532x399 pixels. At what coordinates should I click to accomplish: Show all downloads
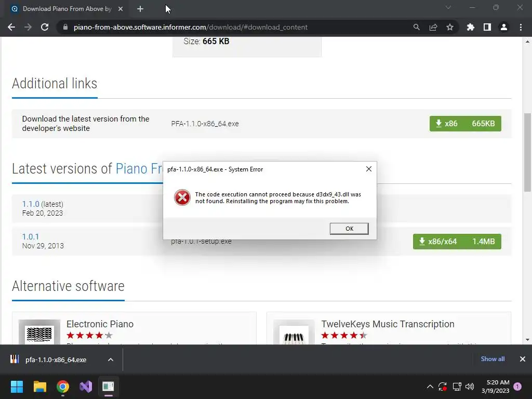coord(493,359)
